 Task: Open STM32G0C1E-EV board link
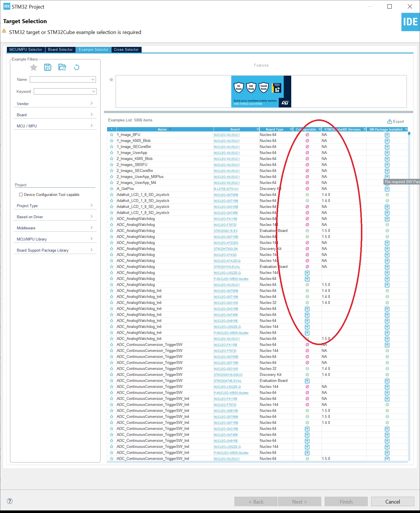click(x=226, y=231)
